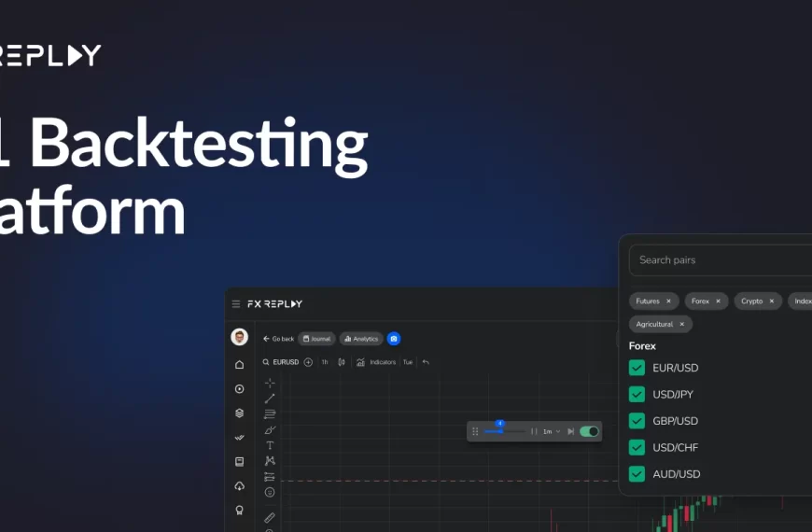This screenshot has width=812, height=532.
Task: Uncheck the GBP/USD checkbox
Action: (x=637, y=421)
